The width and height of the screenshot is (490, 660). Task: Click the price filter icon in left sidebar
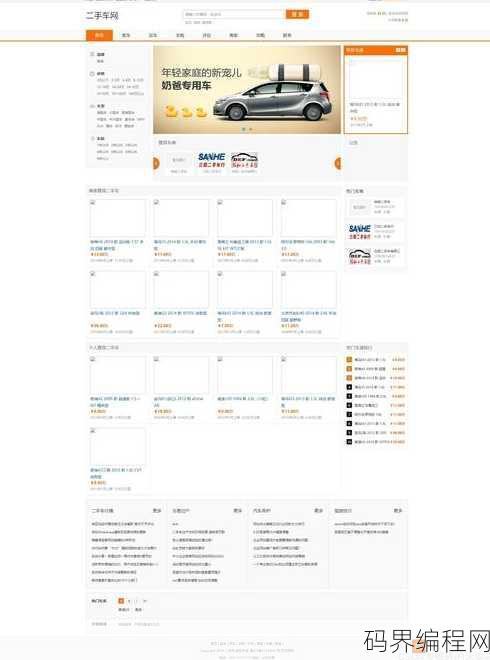tap(92, 74)
